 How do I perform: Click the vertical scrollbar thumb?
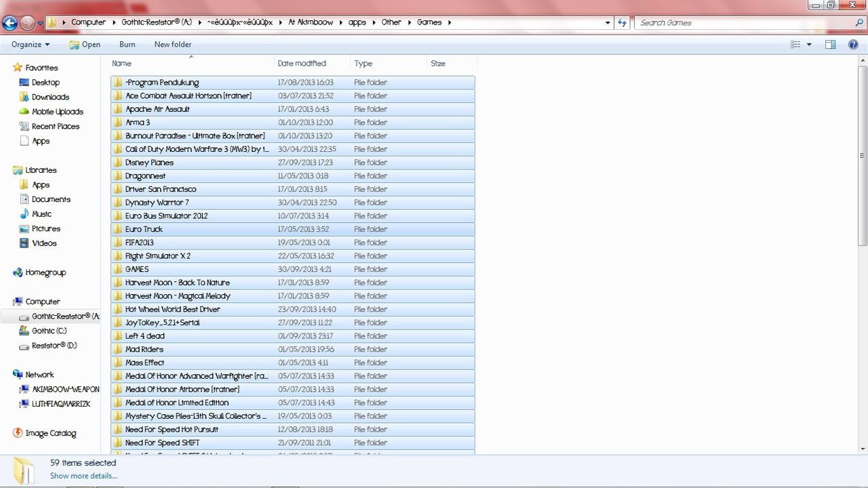point(863,156)
